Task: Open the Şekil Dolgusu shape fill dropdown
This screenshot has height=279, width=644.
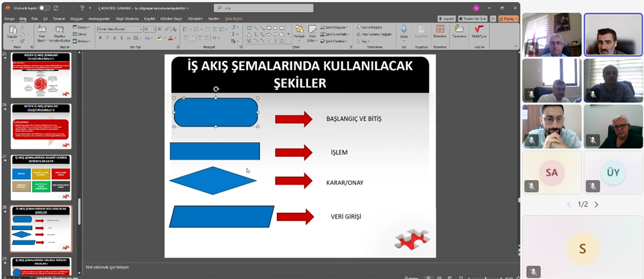Action: click(x=334, y=27)
